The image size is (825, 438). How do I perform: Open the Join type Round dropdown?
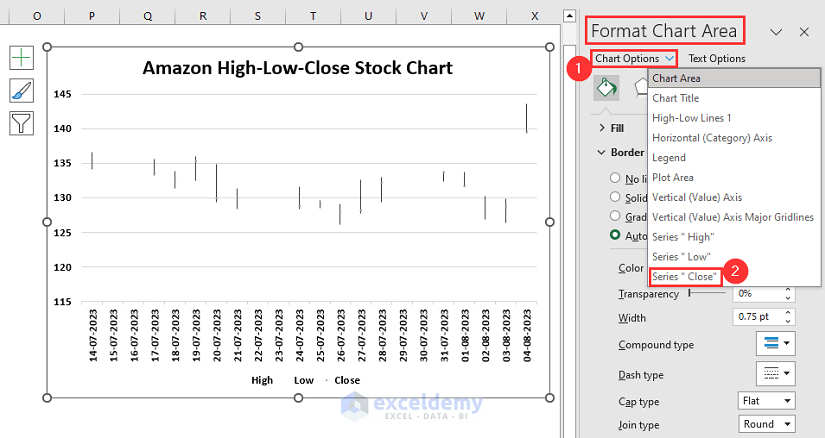(x=766, y=424)
